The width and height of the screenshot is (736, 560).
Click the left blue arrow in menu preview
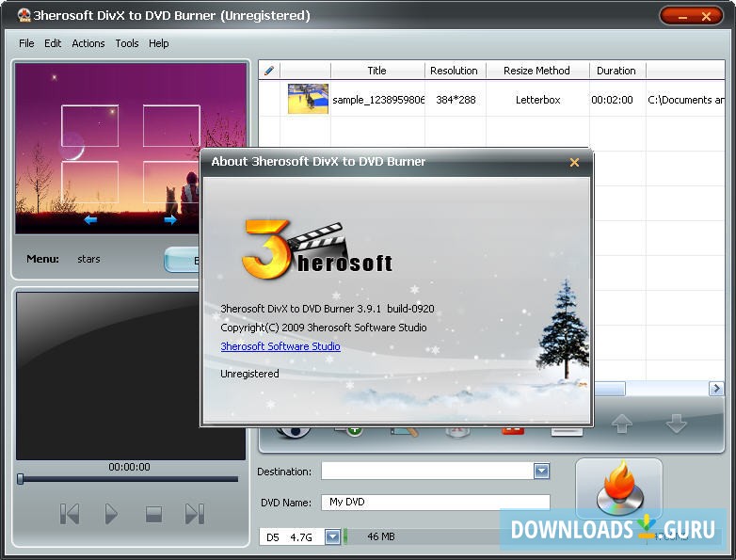click(90, 219)
